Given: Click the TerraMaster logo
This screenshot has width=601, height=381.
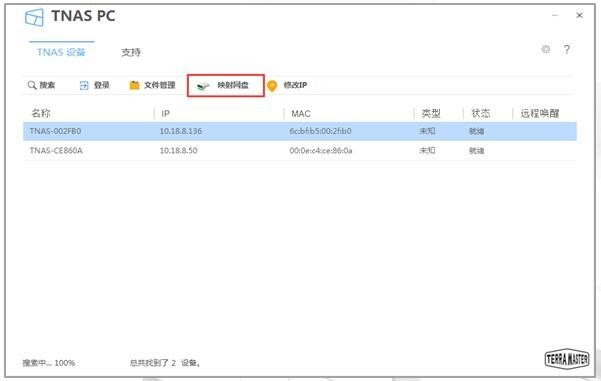Looking at the screenshot, I should click(567, 359).
